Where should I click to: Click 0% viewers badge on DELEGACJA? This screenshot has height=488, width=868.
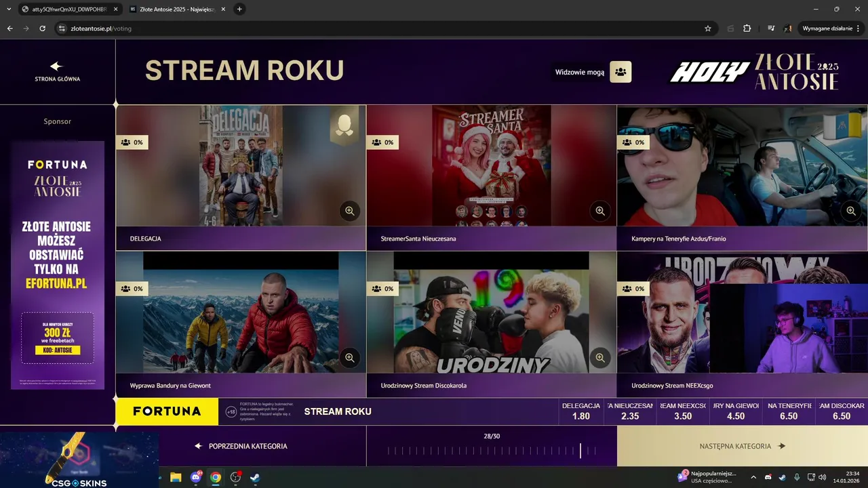(x=132, y=142)
